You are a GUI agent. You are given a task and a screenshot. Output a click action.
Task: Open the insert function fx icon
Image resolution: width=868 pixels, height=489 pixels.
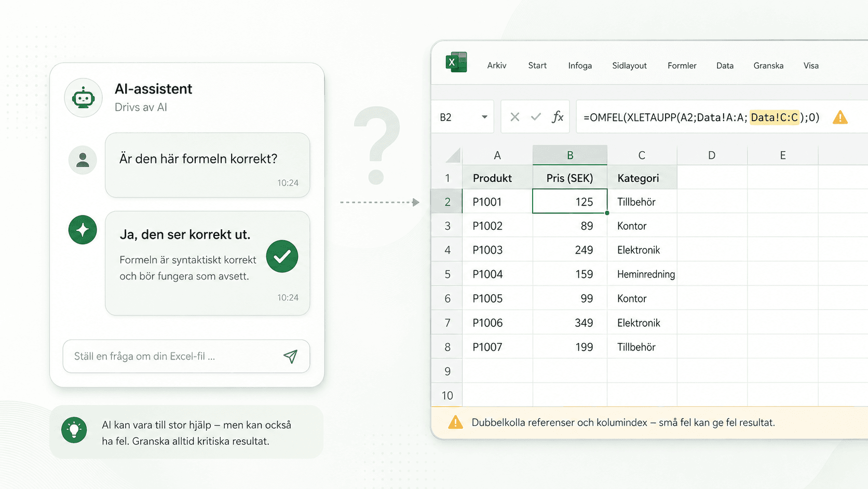click(x=558, y=117)
